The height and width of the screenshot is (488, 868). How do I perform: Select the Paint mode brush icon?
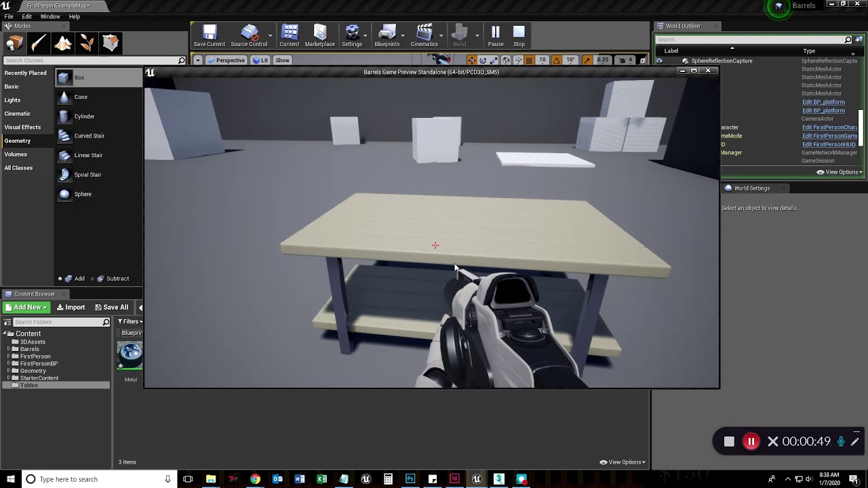tap(39, 43)
